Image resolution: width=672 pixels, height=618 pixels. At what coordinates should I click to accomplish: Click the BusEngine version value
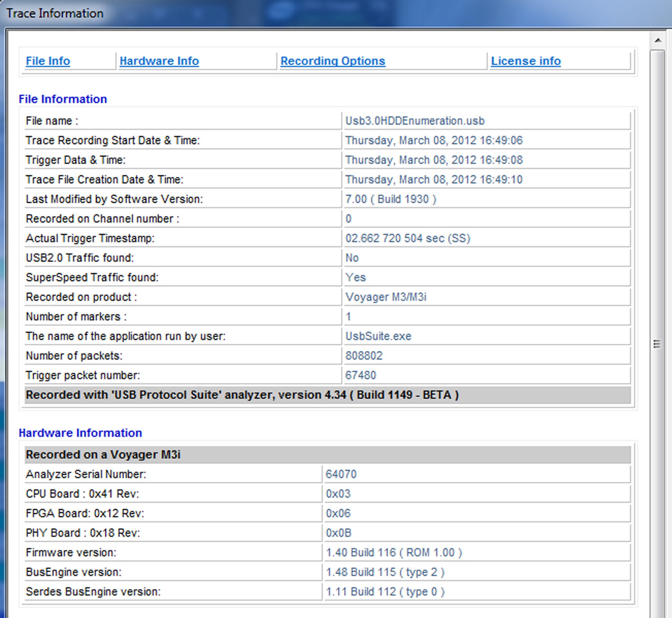[x=385, y=572]
